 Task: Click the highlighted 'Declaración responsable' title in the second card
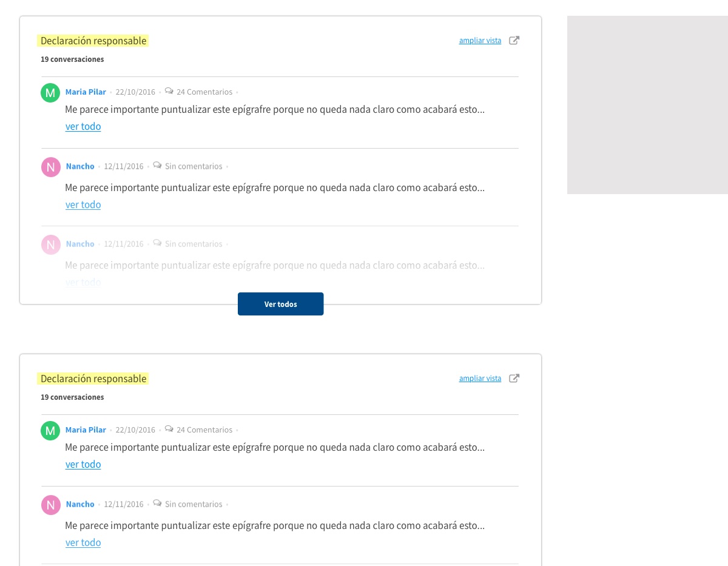[93, 379]
